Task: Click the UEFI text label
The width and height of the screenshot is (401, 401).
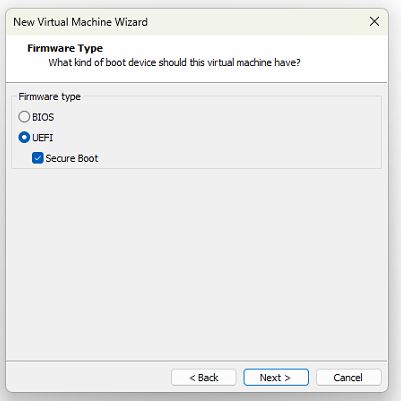Action: pos(42,138)
